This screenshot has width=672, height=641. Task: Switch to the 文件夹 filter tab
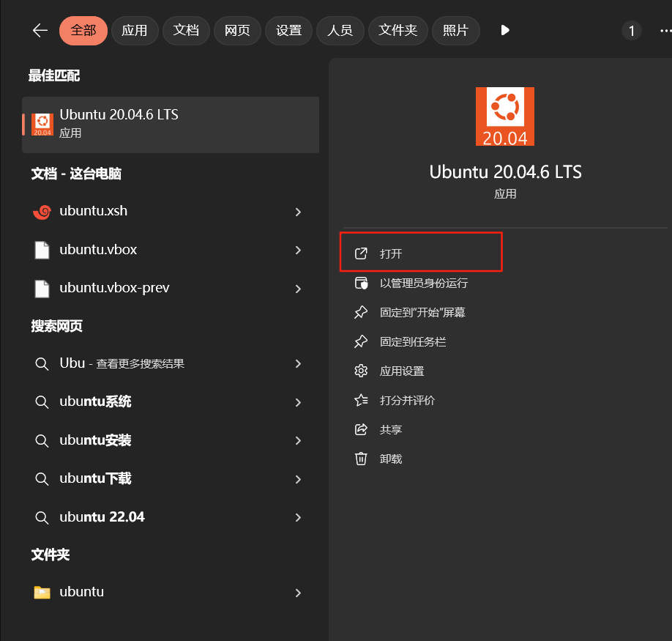tap(398, 31)
